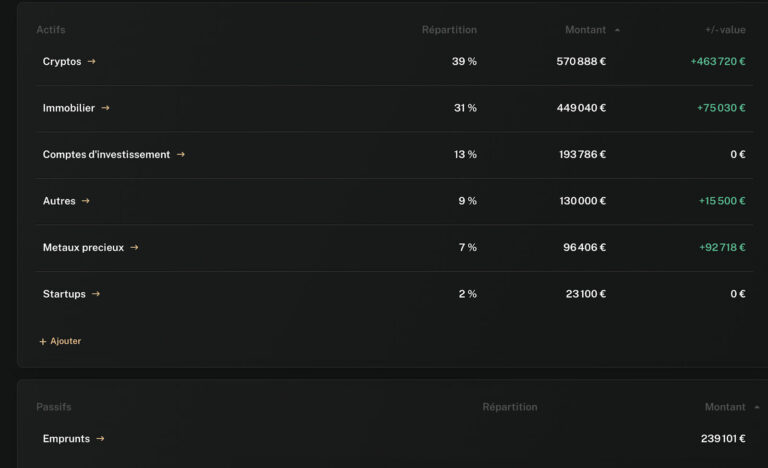The width and height of the screenshot is (768, 468).
Task: Open the Cryptos asset category
Action: click(x=62, y=62)
